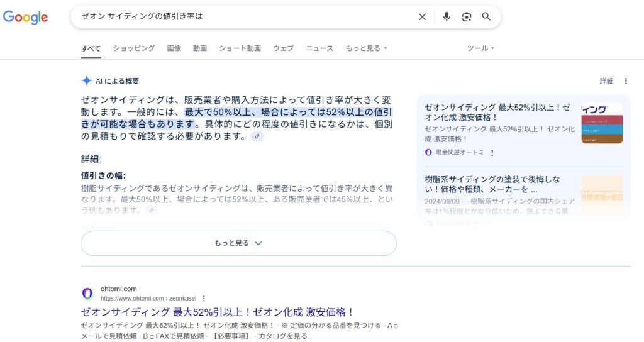Click source date text 2024/08/08

442,202
